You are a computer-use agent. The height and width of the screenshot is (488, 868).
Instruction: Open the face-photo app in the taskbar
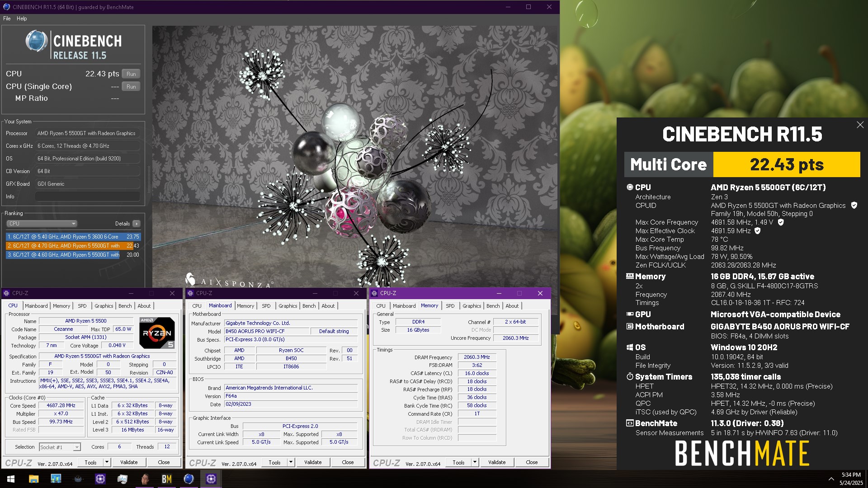pyautogui.click(x=145, y=479)
